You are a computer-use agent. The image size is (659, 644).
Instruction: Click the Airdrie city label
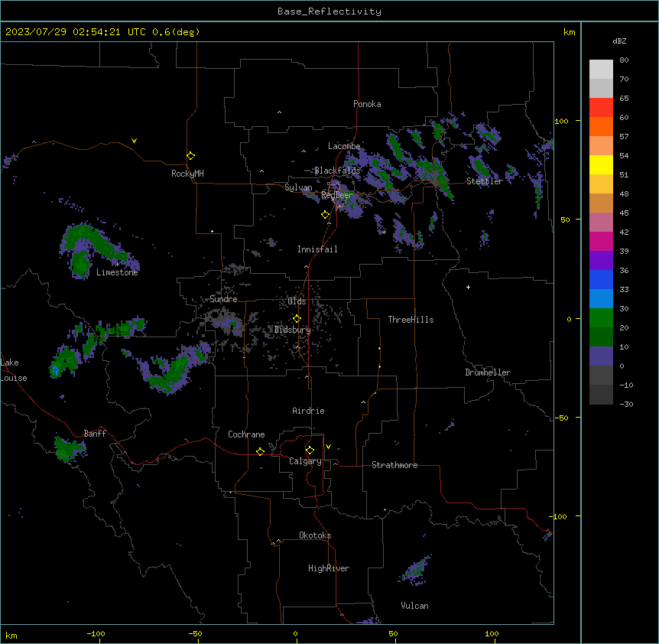pyautogui.click(x=308, y=411)
